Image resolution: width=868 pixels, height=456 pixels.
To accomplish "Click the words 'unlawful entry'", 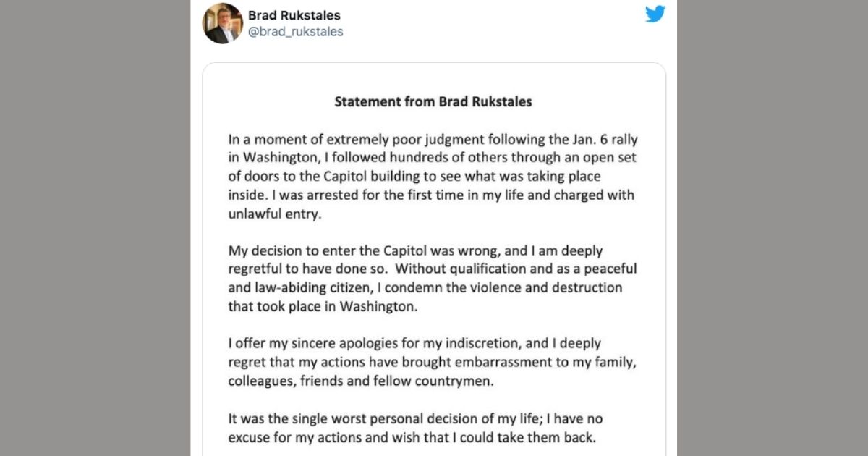I will [268, 214].
